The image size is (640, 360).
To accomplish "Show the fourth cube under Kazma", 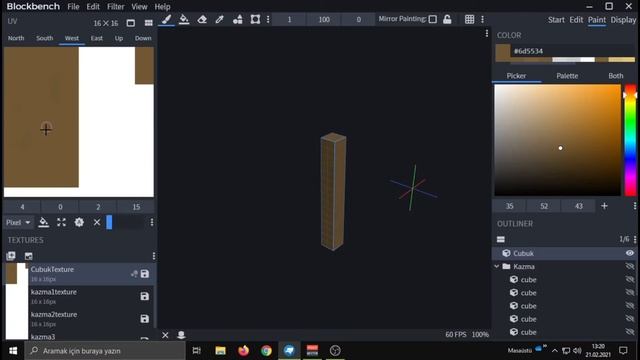I will pyautogui.click(x=630, y=319).
